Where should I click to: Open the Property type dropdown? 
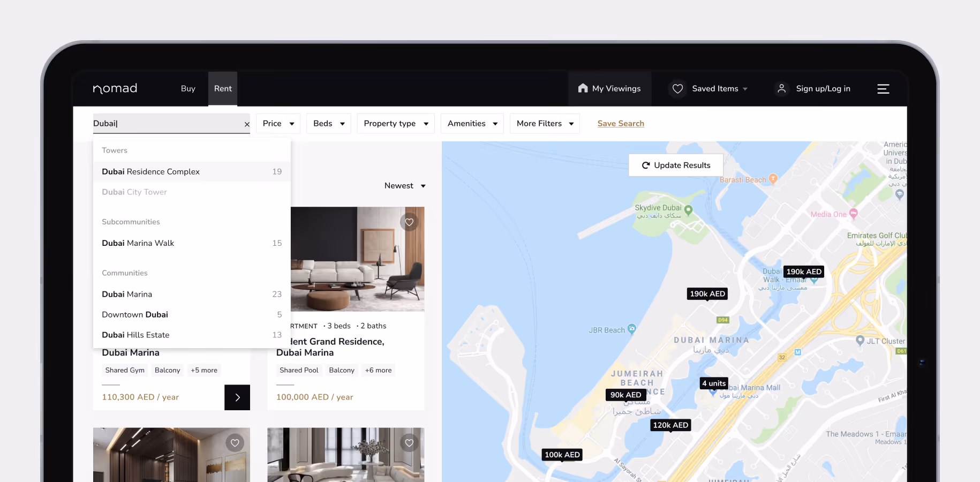coord(396,124)
